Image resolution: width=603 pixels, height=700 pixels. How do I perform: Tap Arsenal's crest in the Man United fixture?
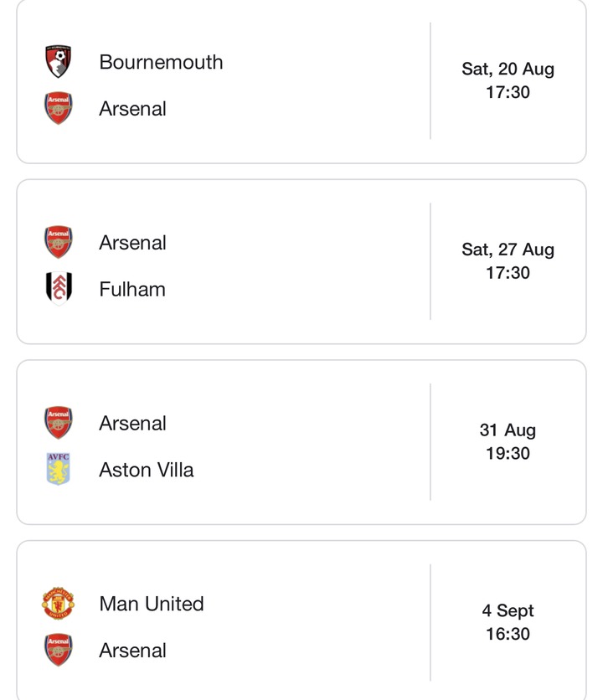pyautogui.click(x=59, y=651)
